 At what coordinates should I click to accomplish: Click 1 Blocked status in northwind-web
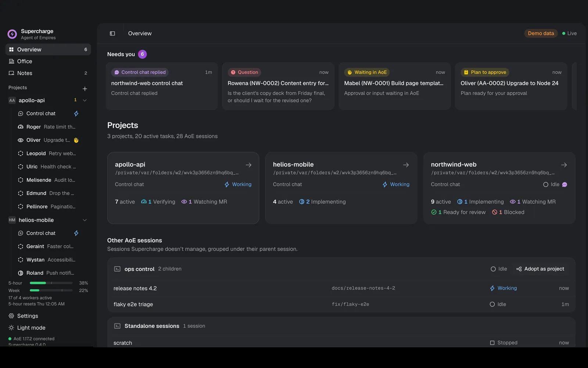tap(508, 212)
